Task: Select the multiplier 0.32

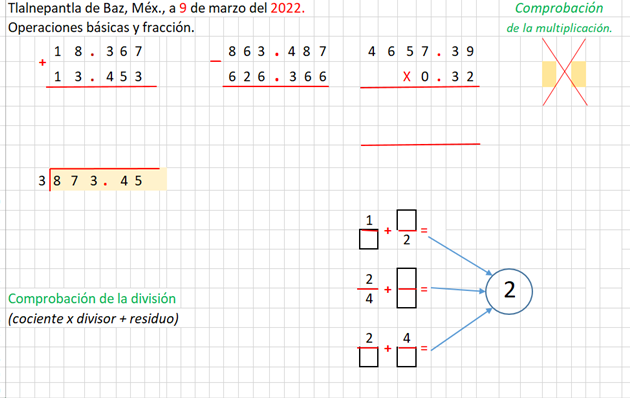Action: (447, 76)
